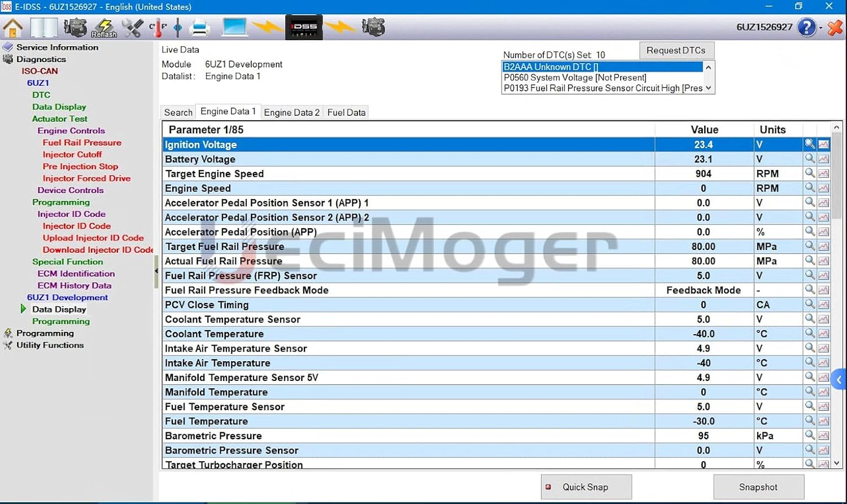The width and height of the screenshot is (847, 504).
Task: Select B2AAA Unknown DTC in list
Action: pos(602,67)
